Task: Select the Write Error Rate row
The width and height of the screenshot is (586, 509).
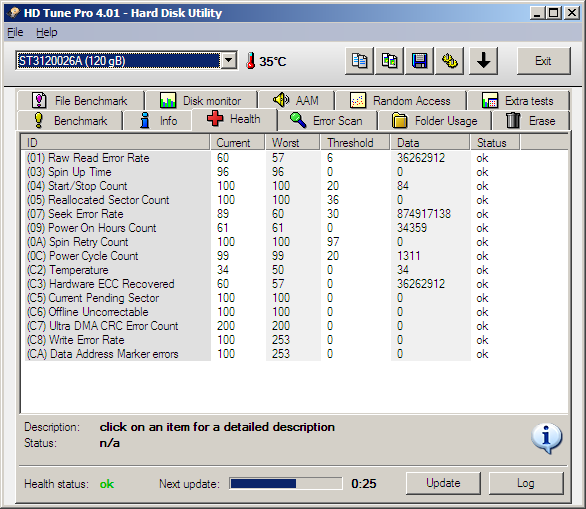Action: tap(295, 340)
